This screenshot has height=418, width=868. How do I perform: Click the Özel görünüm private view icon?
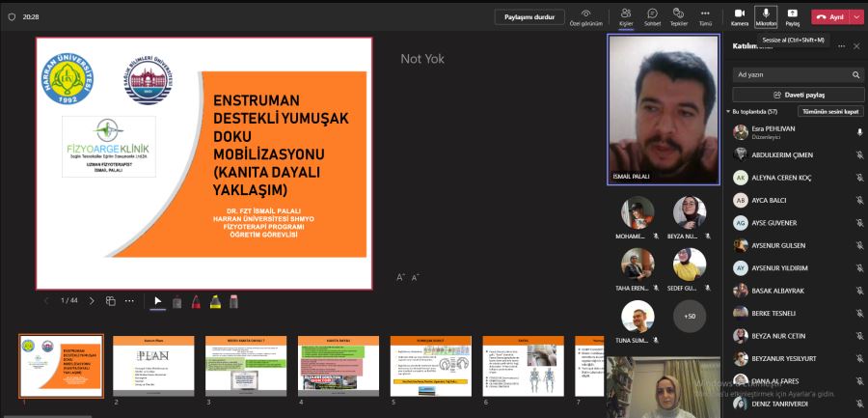[585, 16]
